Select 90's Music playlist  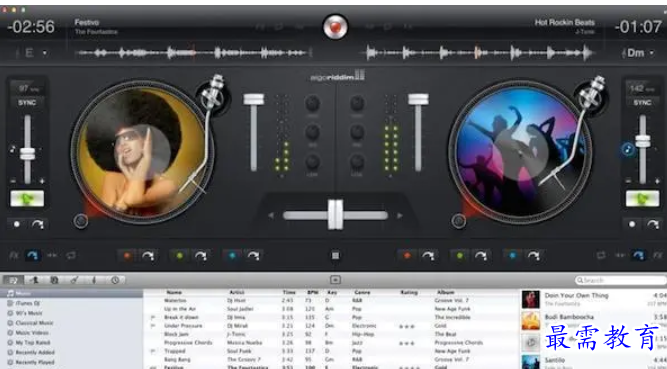coord(29,313)
